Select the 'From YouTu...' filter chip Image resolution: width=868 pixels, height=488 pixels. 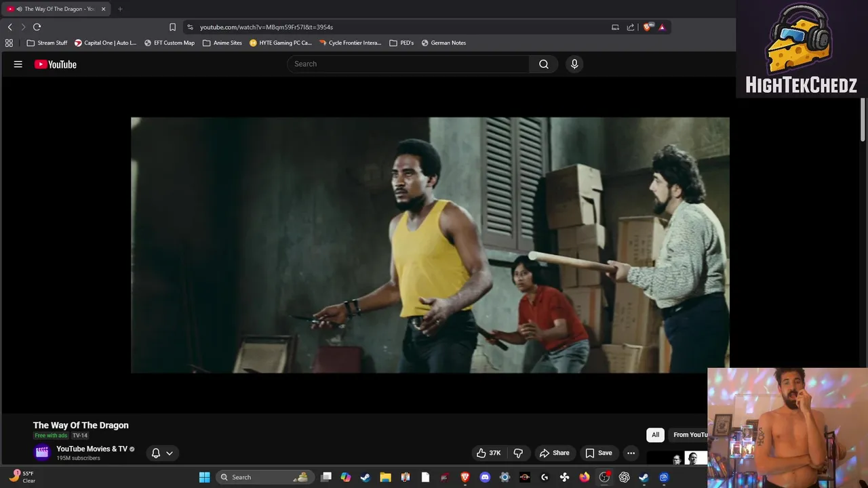point(688,434)
